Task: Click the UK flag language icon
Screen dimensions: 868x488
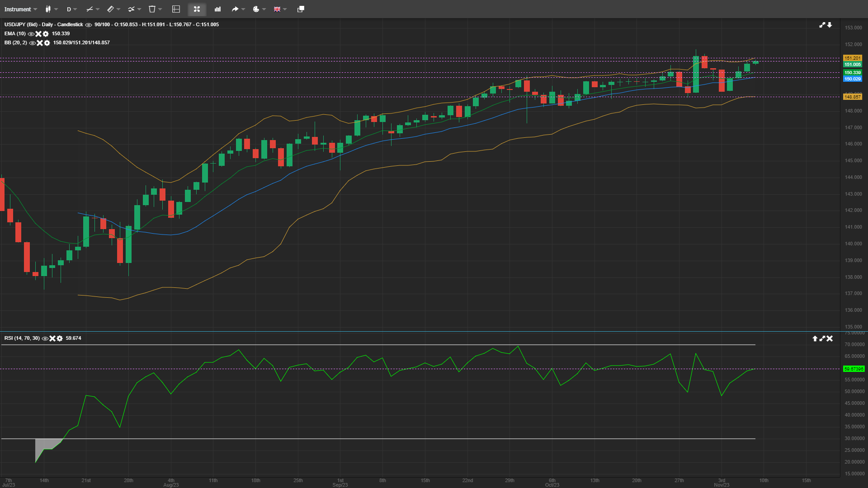Action: (x=277, y=9)
